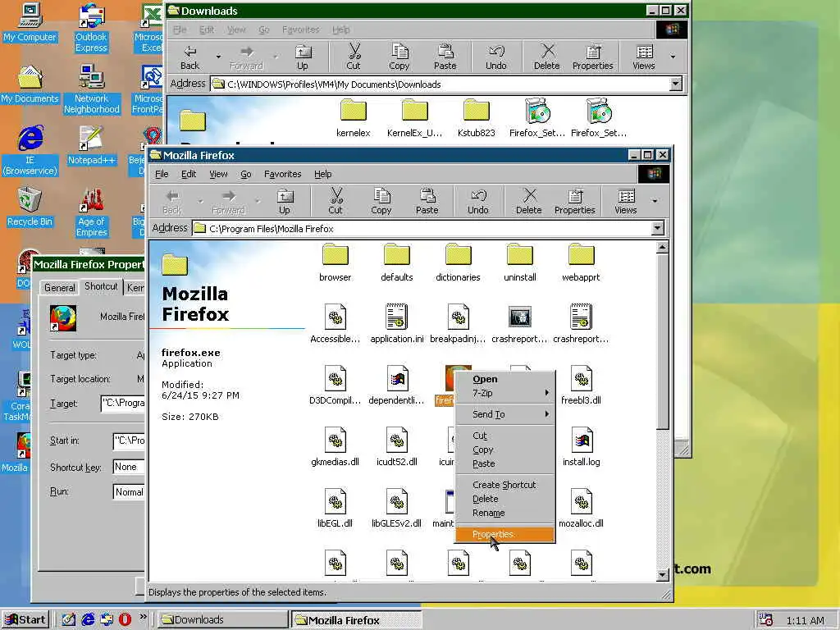
Task: Select the webapprt folder
Action: tap(582, 262)
